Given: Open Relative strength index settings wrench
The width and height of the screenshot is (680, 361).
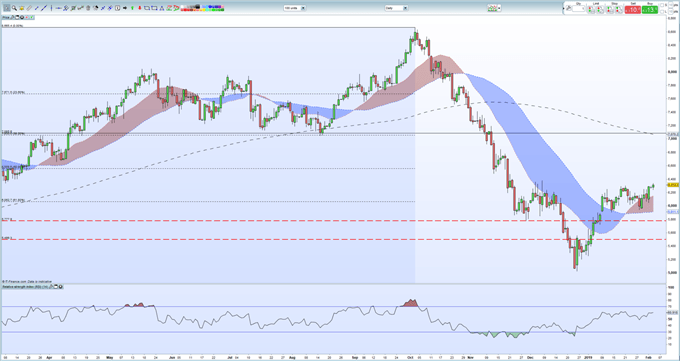Looking at the screenshot, I should tap(50, 287).
